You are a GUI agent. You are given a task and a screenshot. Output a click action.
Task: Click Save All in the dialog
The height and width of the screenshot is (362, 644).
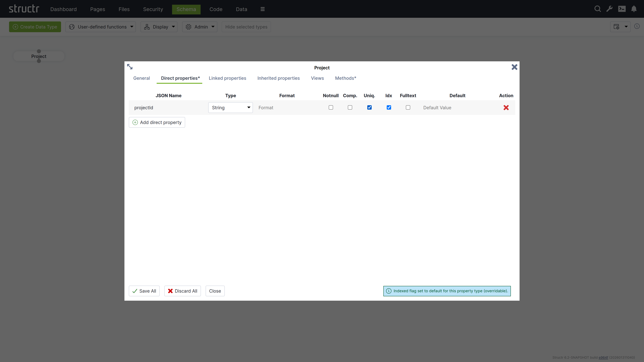[144, 291]
